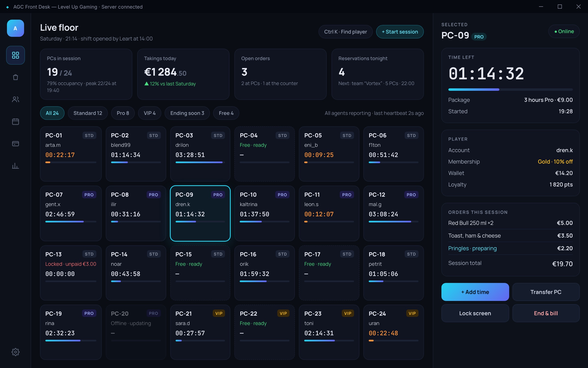Open the Takings today summary card

pos(183,74)
